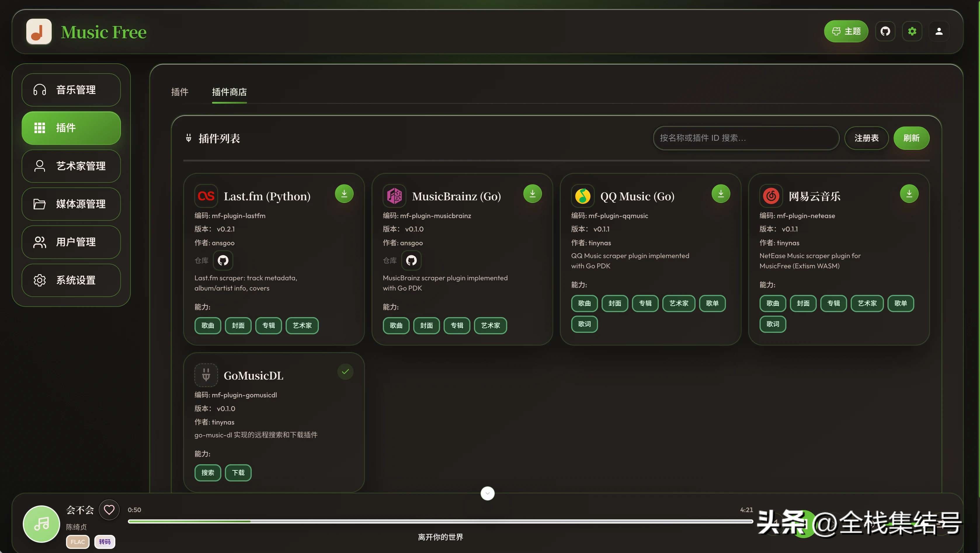Click the QQ Music (Go) plugin title
The width and height of the screenshot is (980, 553).
tap(637, 196)
